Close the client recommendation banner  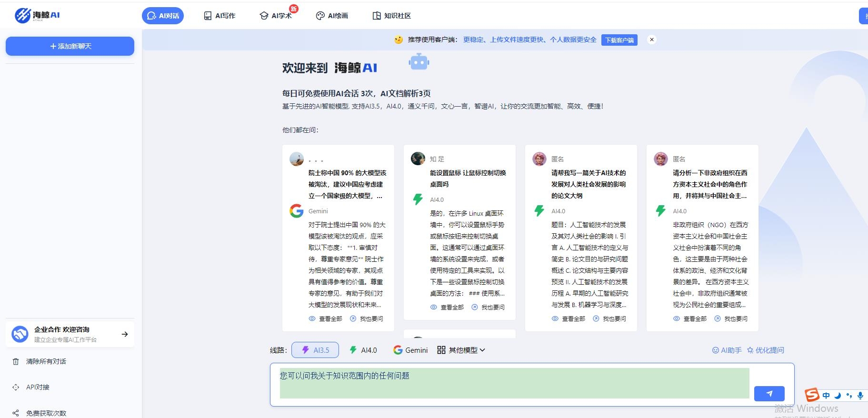coord(652,40)
